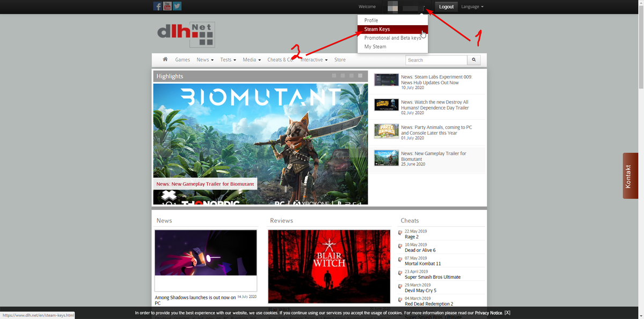Click the search magnifier button

pos(474,60)
